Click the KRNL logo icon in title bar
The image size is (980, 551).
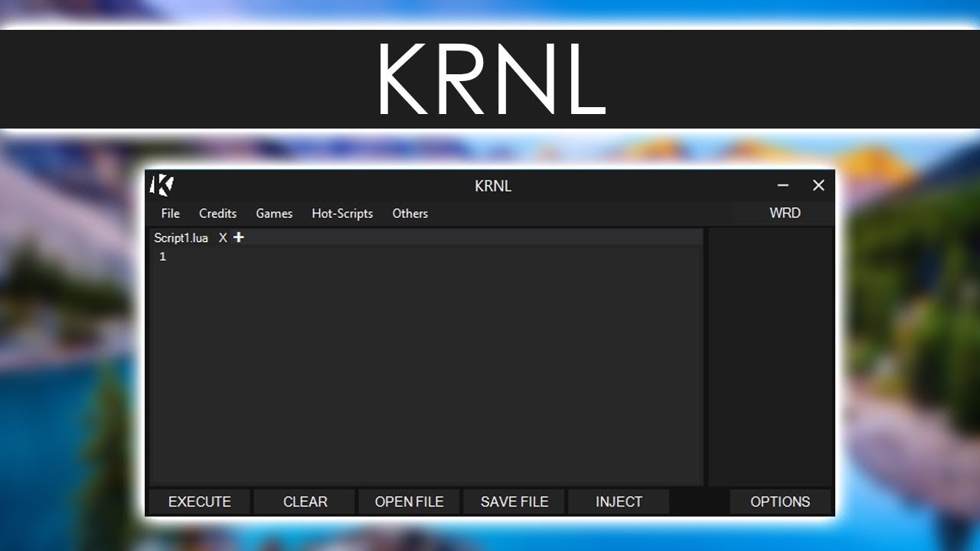tap(162, 185)
